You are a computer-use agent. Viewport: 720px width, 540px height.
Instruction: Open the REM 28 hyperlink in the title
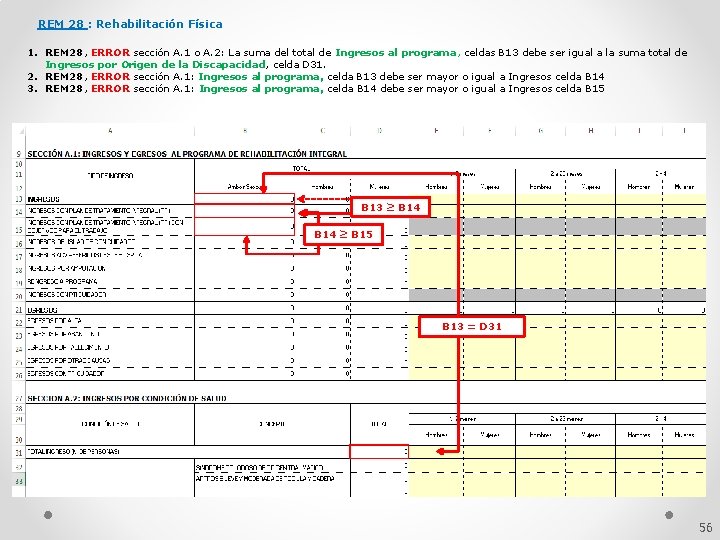(x=62, y=24)
